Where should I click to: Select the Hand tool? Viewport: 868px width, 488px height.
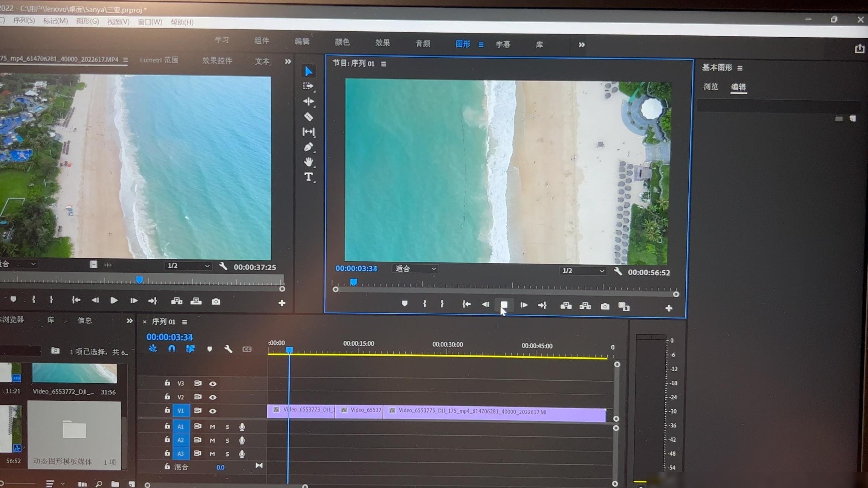(309, 162)
